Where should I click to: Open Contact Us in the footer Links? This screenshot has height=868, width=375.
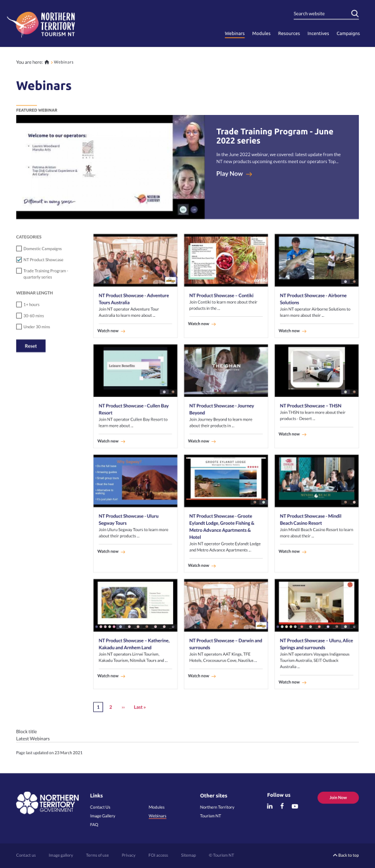pos(100,807)
